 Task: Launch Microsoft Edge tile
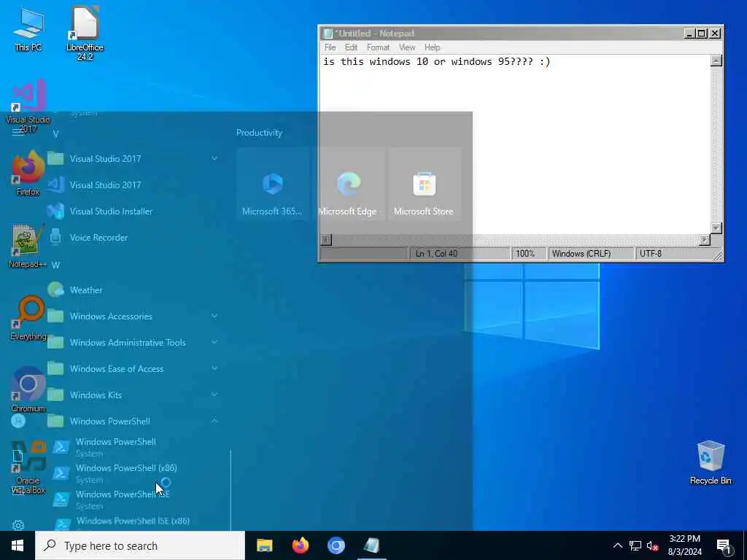[348, 184]
